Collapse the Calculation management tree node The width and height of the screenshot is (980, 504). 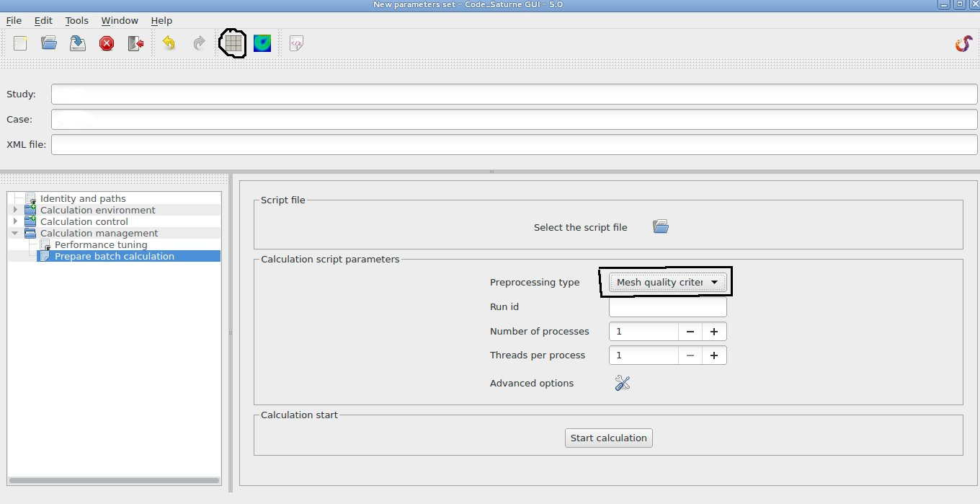pyautogui.click(x=15, y=233)
